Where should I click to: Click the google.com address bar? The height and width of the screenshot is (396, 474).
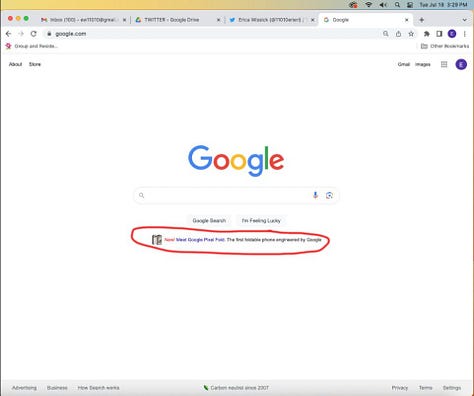[213, 34]
